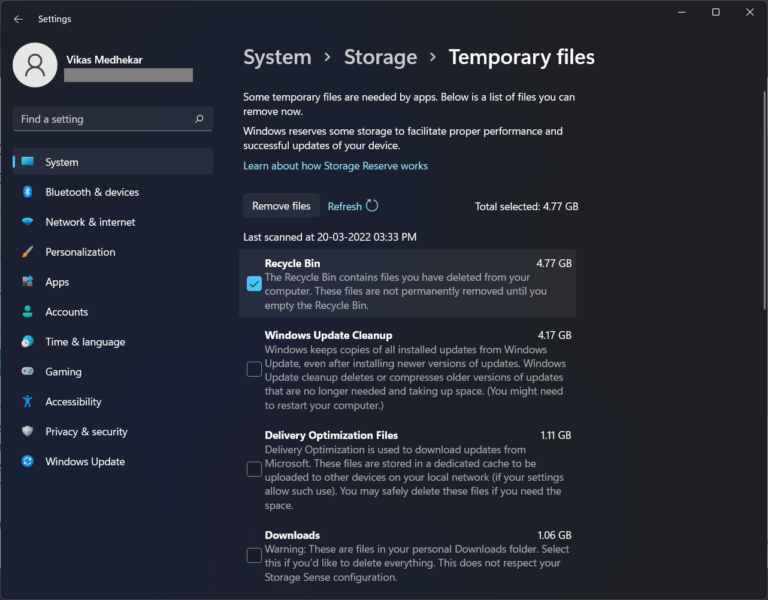This screenshot has height=600, width=768.
Task: Close the Settings window
Action: pos(750,12)
